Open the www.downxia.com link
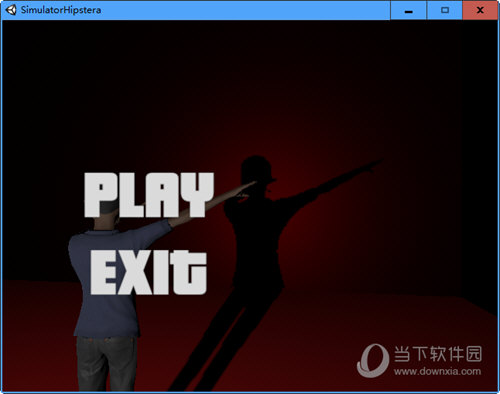Viewport: 500px width, 394px height. pos(437,371)
